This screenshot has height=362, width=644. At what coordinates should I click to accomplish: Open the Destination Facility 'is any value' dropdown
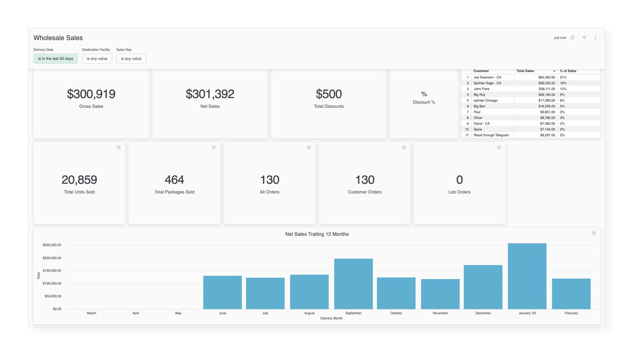97,58
